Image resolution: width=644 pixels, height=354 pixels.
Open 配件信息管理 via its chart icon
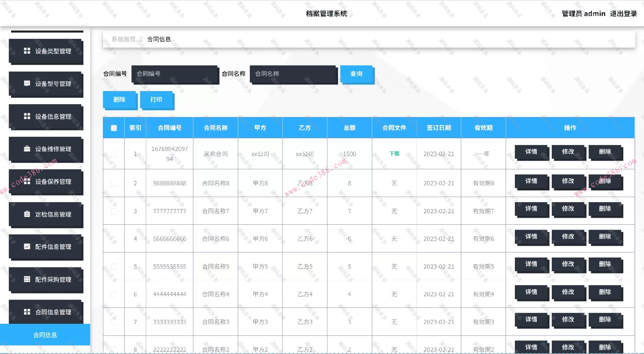pos(28,247)
